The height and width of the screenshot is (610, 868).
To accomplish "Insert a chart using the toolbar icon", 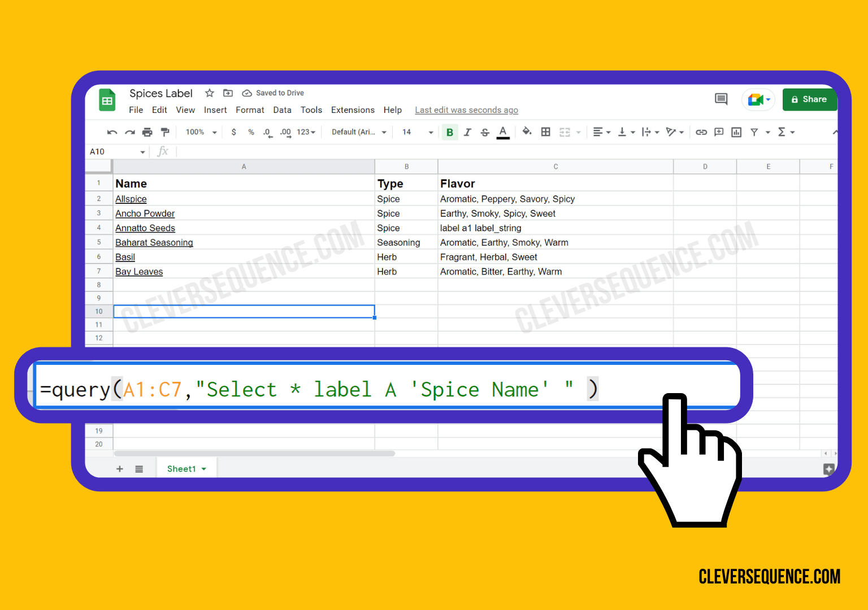I will tap(736, 132).
